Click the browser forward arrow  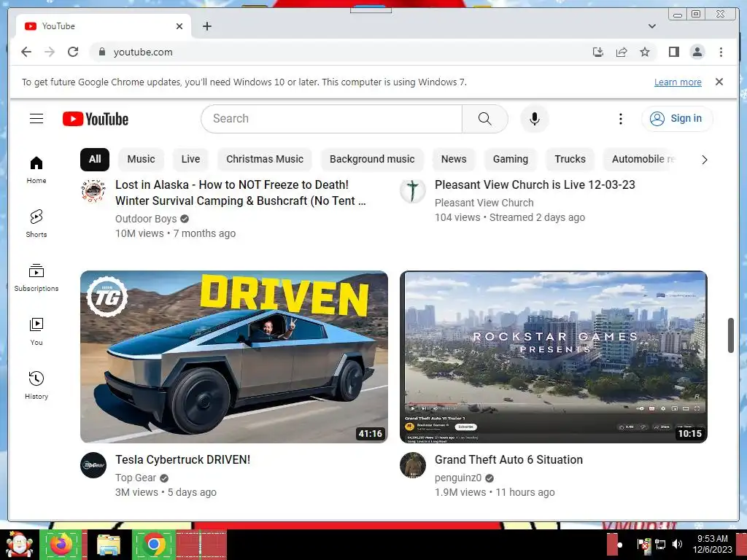point(50,52)
